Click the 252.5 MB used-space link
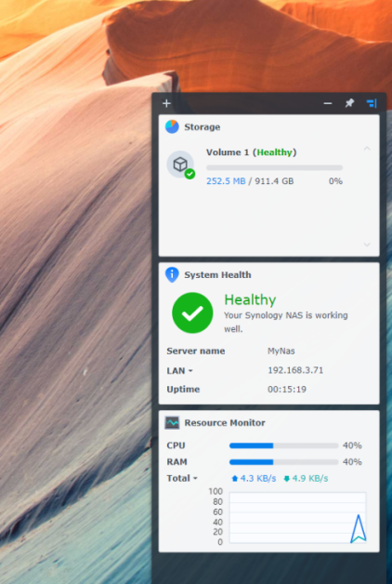 pyautogui.click(x=226, y=181)
